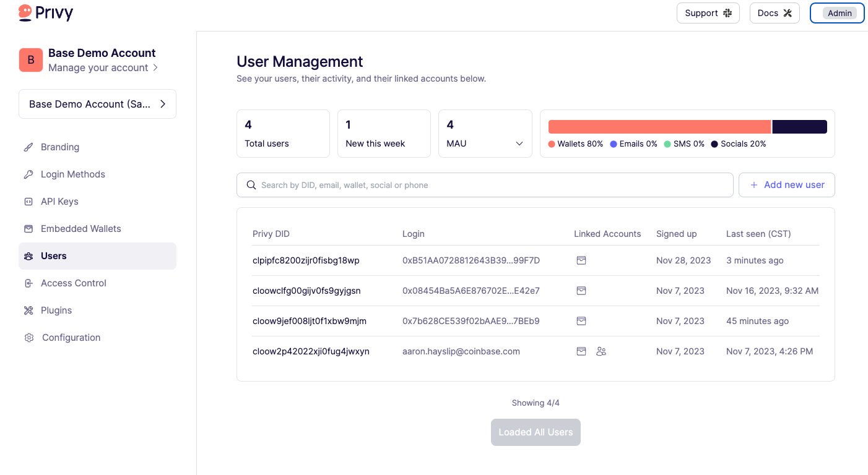868x475 pixels.
Task: Click the Wallets 80% legend dot
Action: tap(552, 144)
